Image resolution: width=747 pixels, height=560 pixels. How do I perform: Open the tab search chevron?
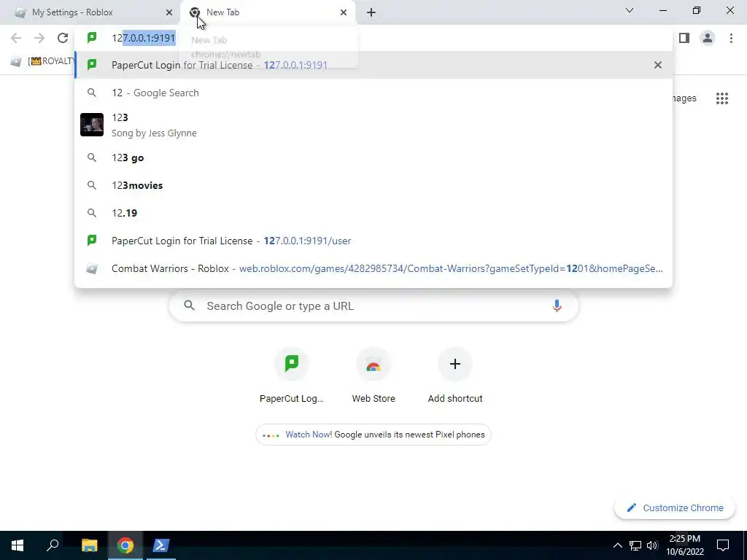tap(630, 10)
